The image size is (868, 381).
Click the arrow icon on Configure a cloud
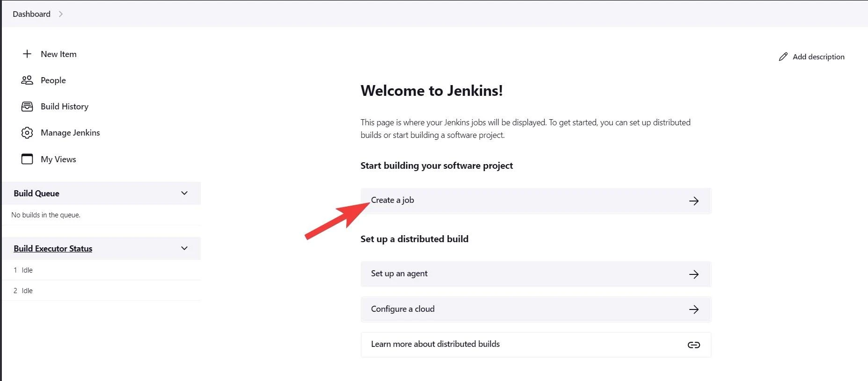(694, 309)
